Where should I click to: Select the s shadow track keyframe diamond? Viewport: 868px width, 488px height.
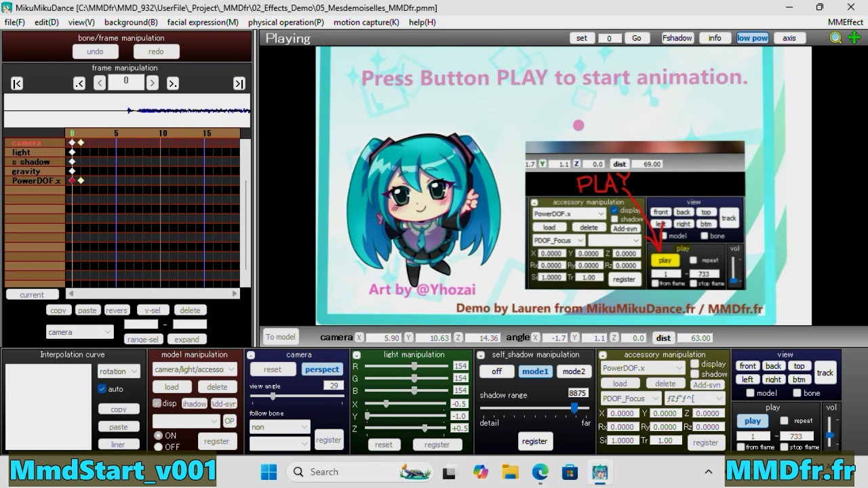(x=72, y=161)
